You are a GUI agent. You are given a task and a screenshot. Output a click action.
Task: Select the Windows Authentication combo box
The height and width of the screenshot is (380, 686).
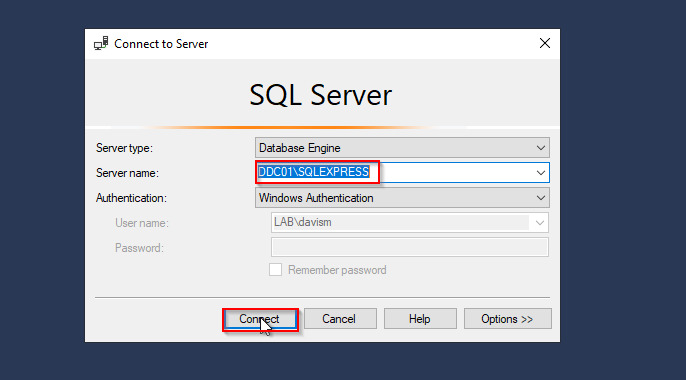click(x=402, y=198)
